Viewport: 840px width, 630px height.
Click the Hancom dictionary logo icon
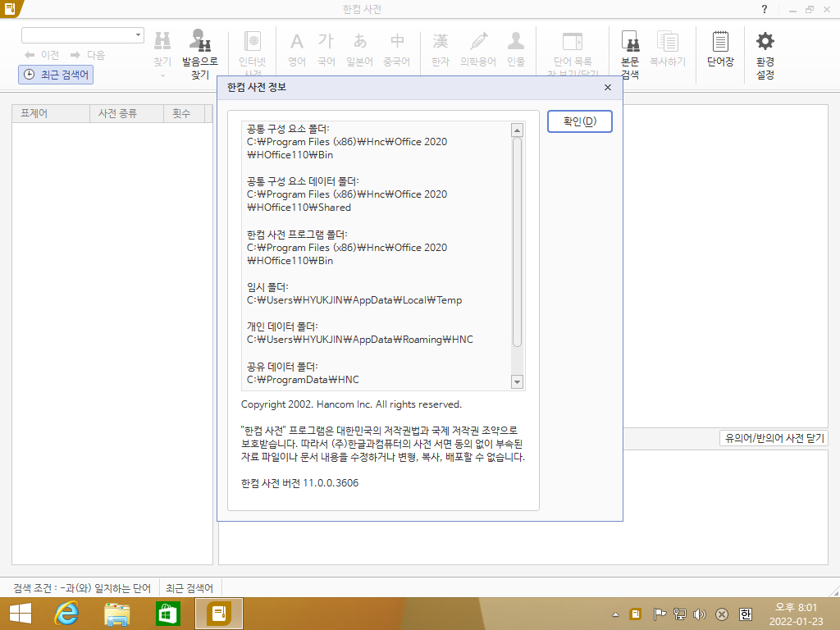(x=11, y=8)
